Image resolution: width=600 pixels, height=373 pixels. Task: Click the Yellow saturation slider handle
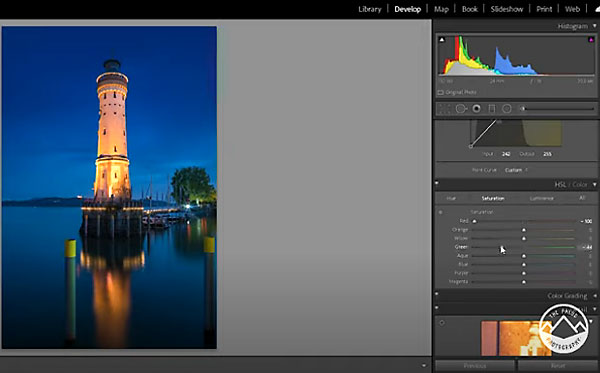click(x=524, y=238)
